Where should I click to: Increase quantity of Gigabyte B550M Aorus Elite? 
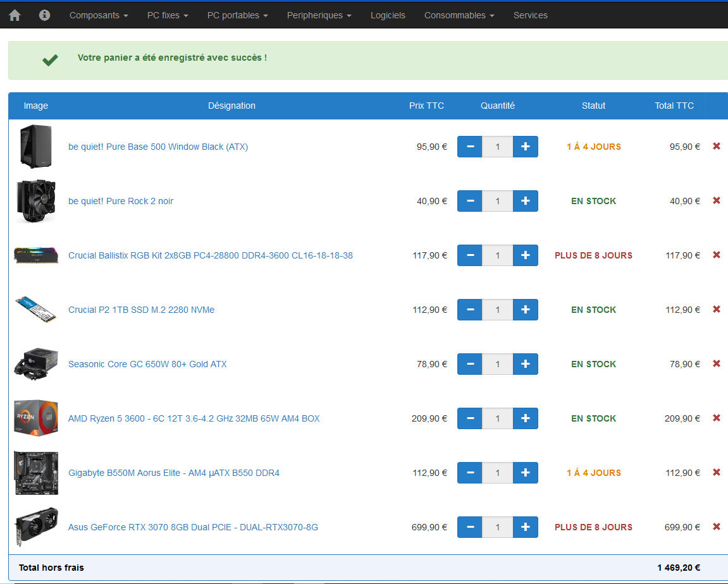click(526, 473)
